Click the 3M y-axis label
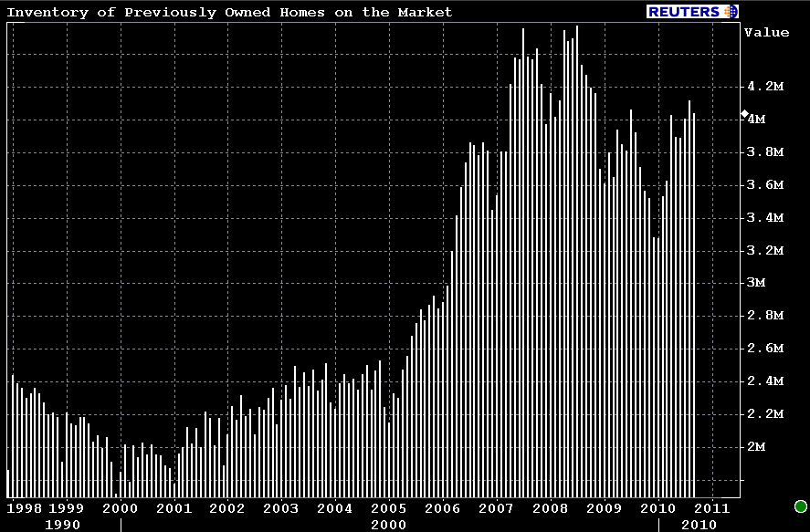 tap(756, 283)
